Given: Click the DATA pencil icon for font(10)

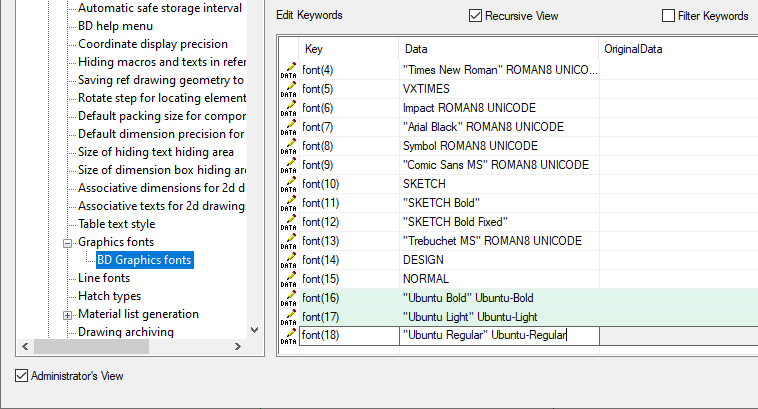Looking at the screenshot, I should [x=288, y=184].
